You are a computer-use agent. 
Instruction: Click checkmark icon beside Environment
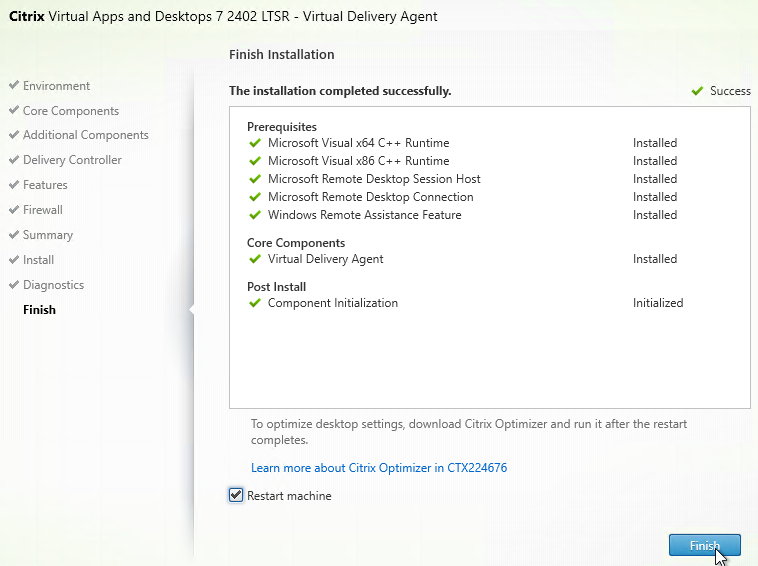pos(14,85)
